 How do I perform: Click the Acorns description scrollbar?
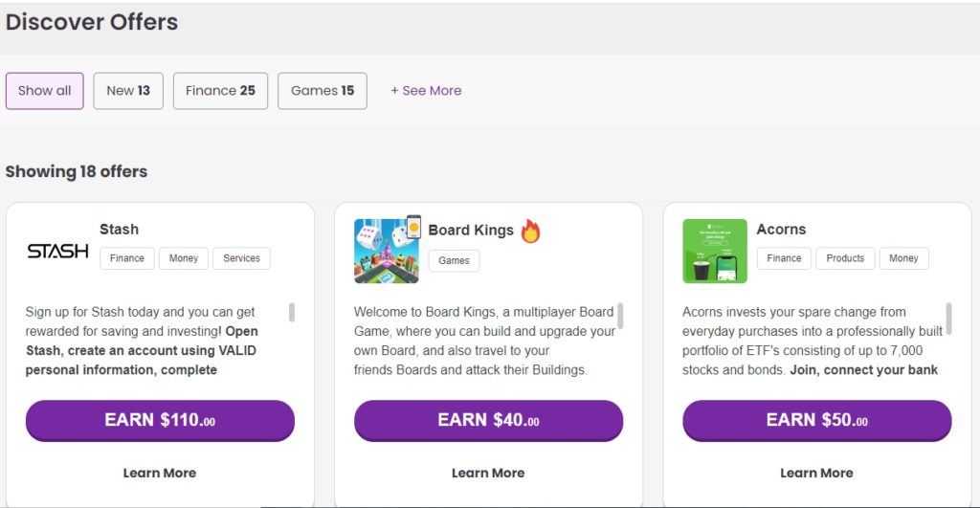click(948, 319)
